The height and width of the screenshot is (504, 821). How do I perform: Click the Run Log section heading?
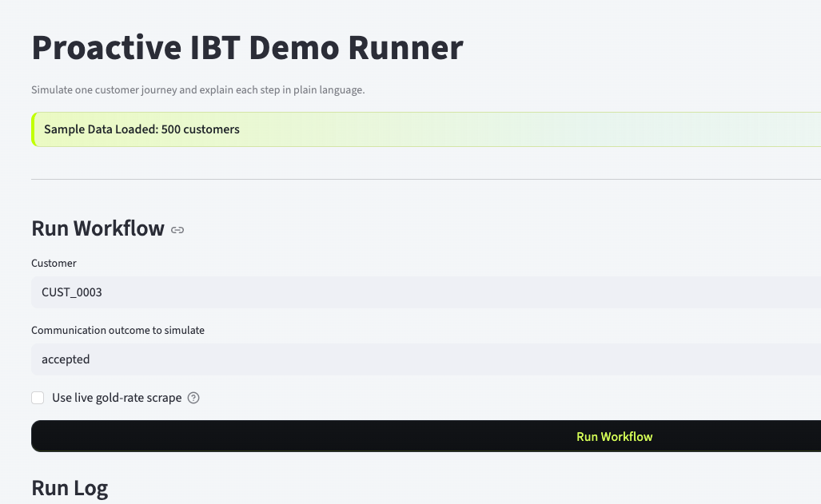(70, 488)
